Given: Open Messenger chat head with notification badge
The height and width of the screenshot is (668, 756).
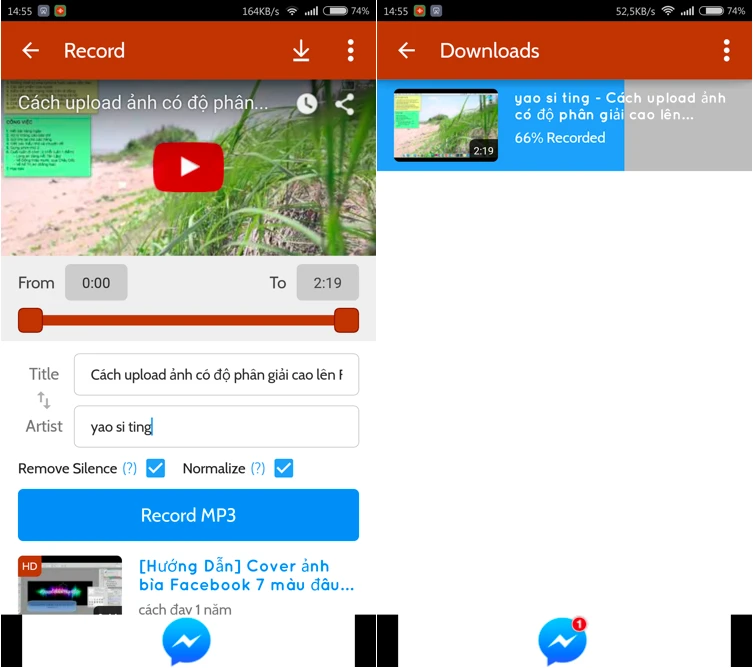Looking at the screenshot, I should click(563, 641).
